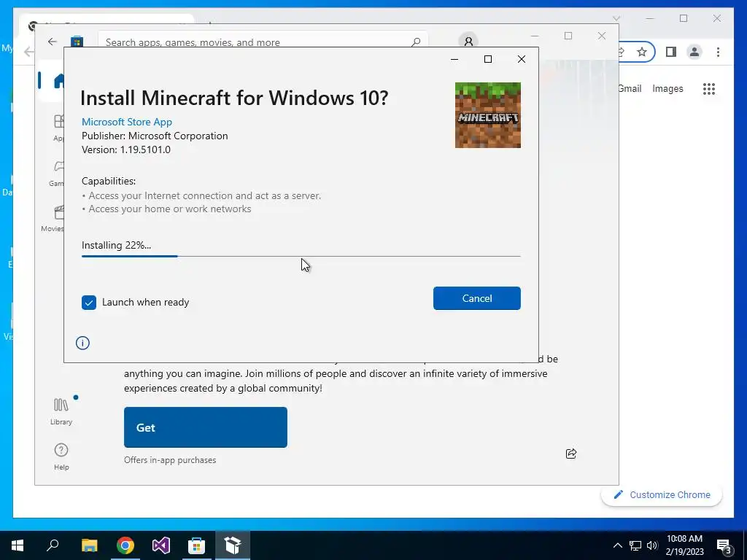Click App Installer taskbar icon
This screenshot has width=747, height=560.
tap(233, 545)
